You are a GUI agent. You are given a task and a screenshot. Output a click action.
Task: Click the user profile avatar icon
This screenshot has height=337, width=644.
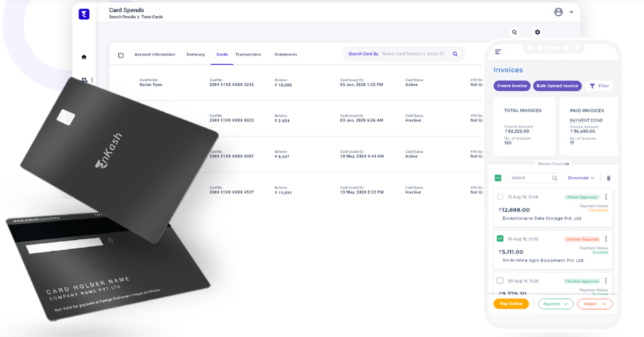tap(558, 12)
